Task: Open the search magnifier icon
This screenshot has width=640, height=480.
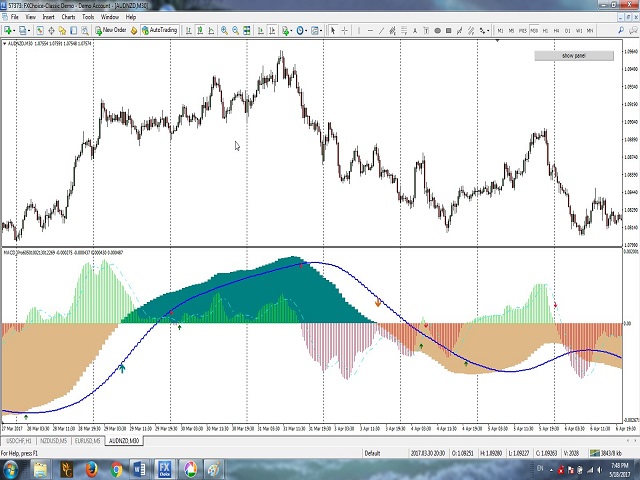Action: [621, 30]
